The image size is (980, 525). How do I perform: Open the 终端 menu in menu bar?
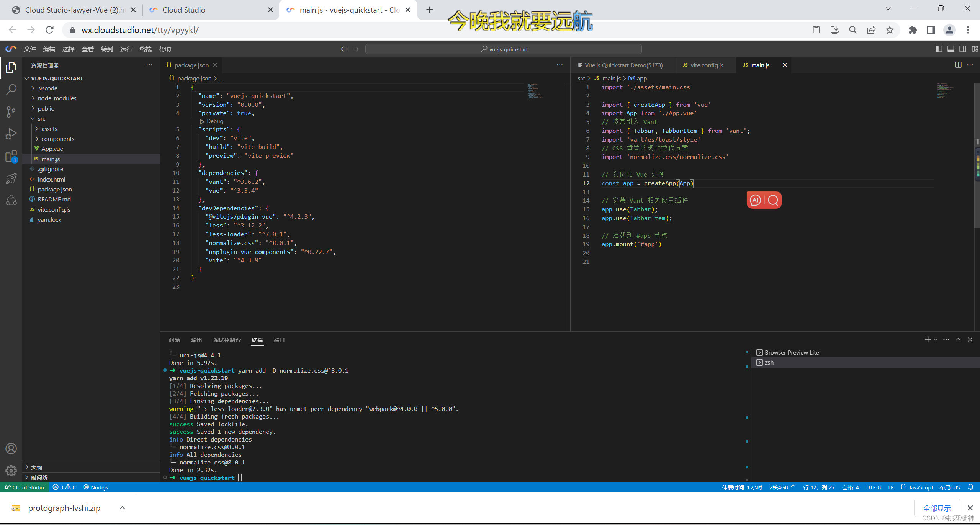[x=145, y=49]
